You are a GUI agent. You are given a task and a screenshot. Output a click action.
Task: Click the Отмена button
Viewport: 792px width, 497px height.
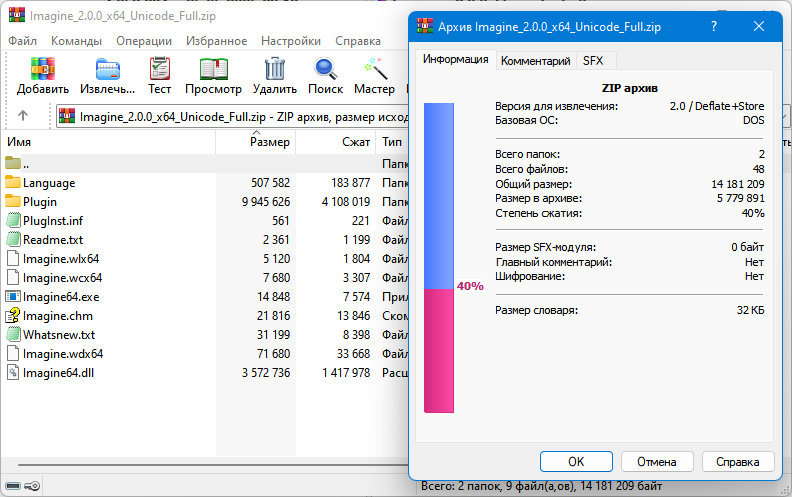656,461
